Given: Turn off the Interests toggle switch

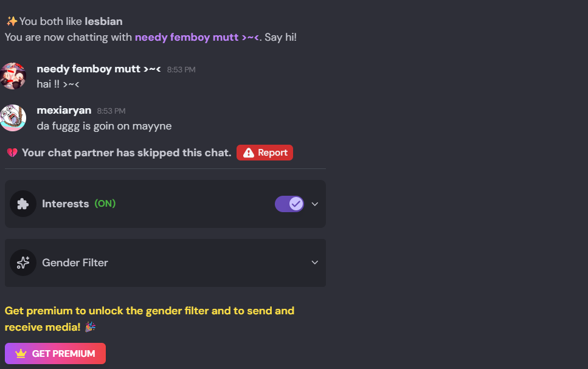Looking at the screenshot, I should pos(289,204).
